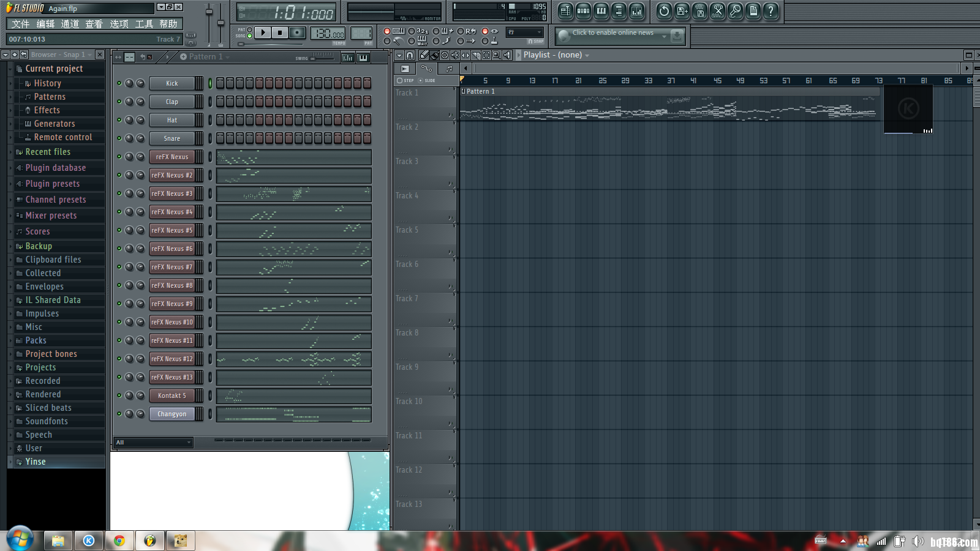Select the Paint brush tool in Playlist
This screenshot has width=980, height=551.
click(x=434, y=55)
